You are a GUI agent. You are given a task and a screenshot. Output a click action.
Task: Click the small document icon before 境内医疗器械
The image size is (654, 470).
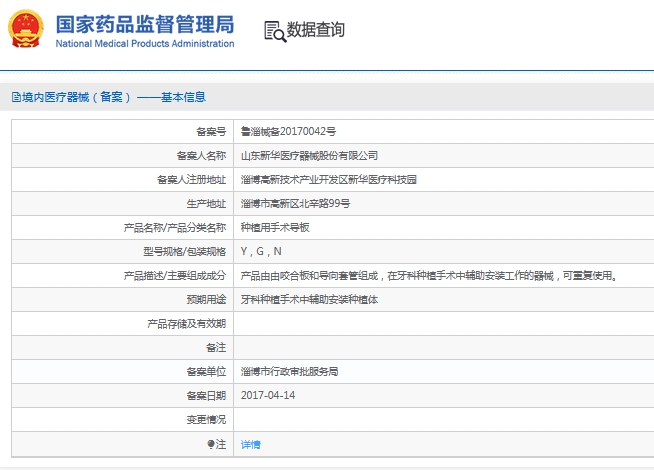(x=16, y=97)
